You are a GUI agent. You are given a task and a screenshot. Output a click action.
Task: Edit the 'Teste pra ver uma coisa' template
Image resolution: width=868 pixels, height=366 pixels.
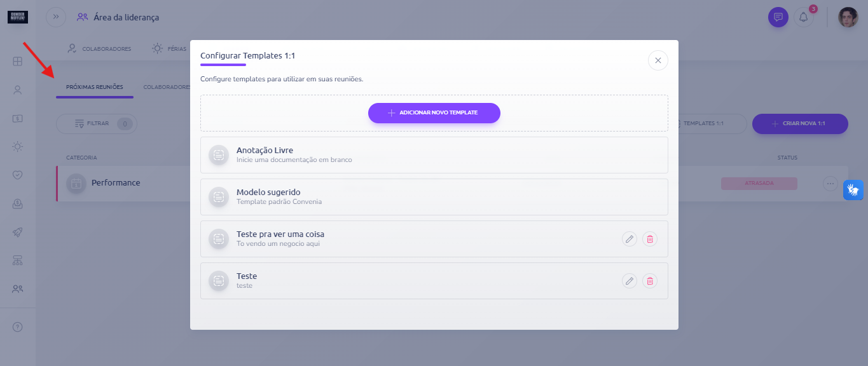tap(630, 239)
